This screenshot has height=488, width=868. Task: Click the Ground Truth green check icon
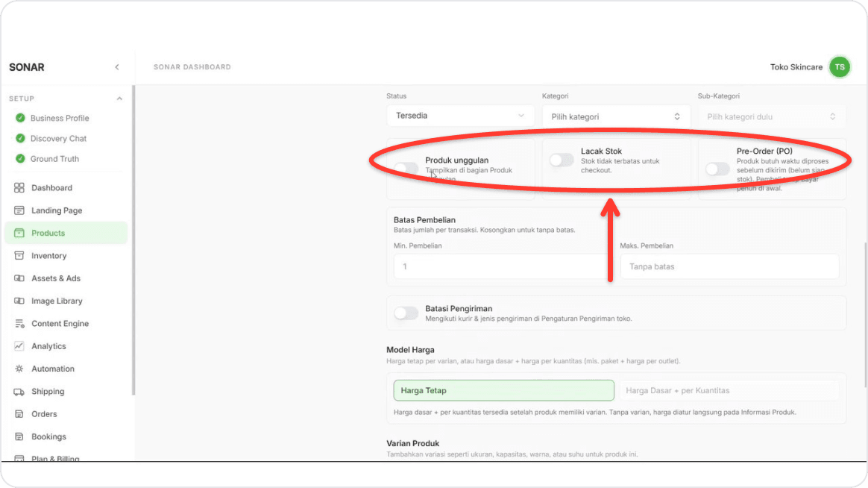pos(20,158)
